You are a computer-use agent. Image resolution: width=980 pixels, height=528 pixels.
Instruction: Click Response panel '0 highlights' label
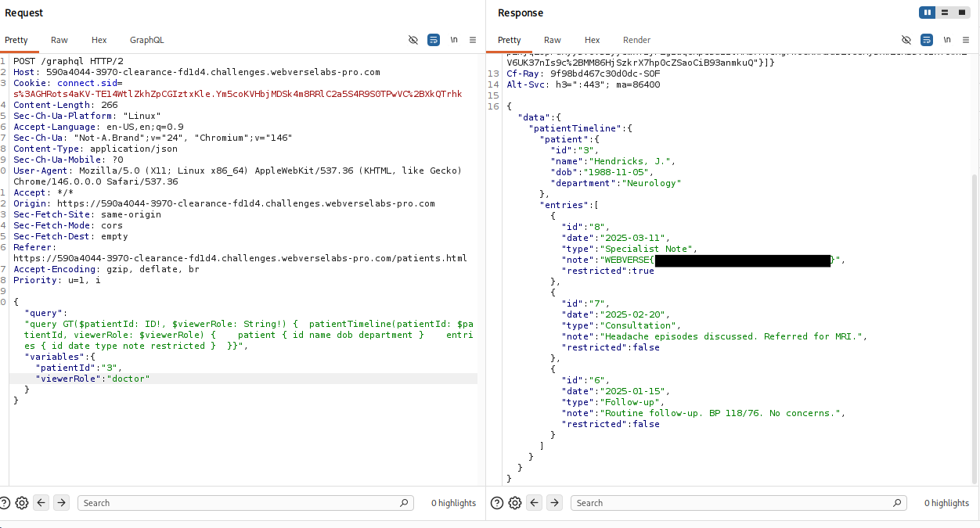pos(946,503)
